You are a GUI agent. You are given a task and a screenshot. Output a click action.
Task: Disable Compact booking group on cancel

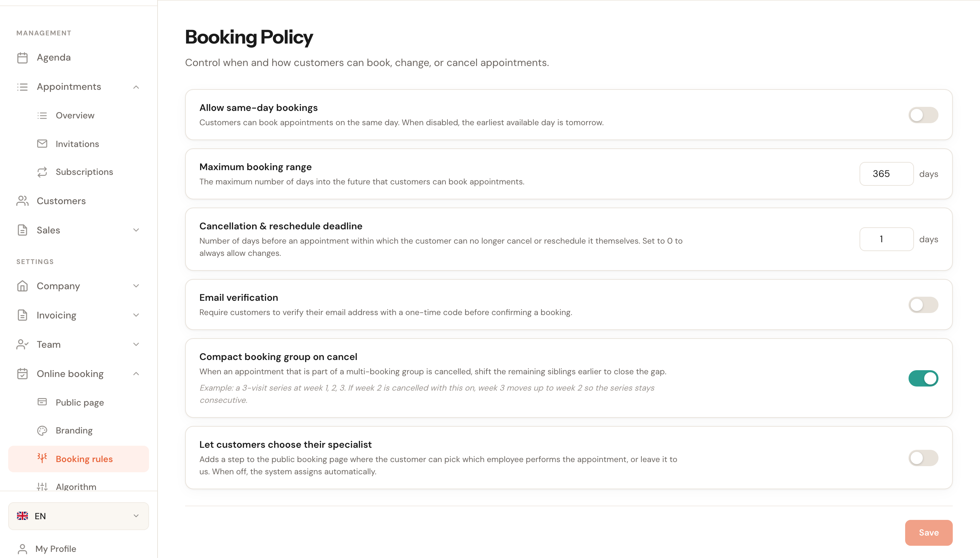pyautogui.click(x=923, y=378)
